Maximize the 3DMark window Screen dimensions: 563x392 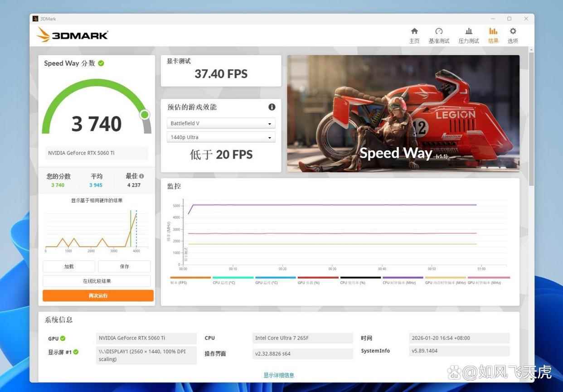click(510, 19)
